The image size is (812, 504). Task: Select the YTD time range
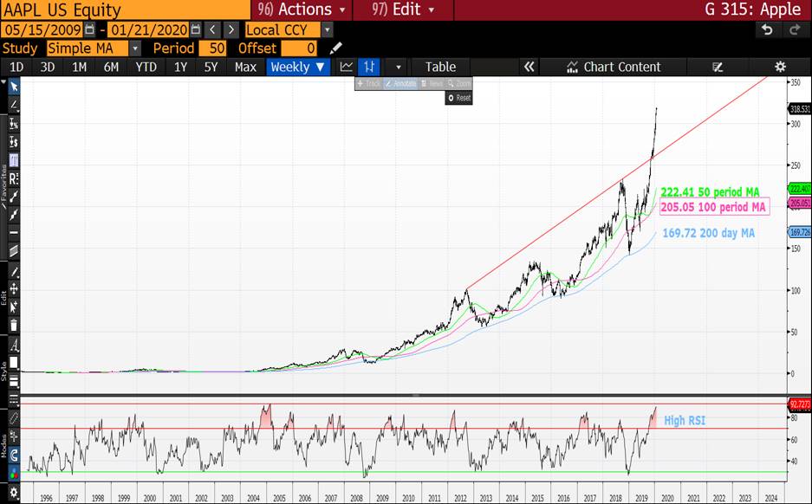click(146, 67)
